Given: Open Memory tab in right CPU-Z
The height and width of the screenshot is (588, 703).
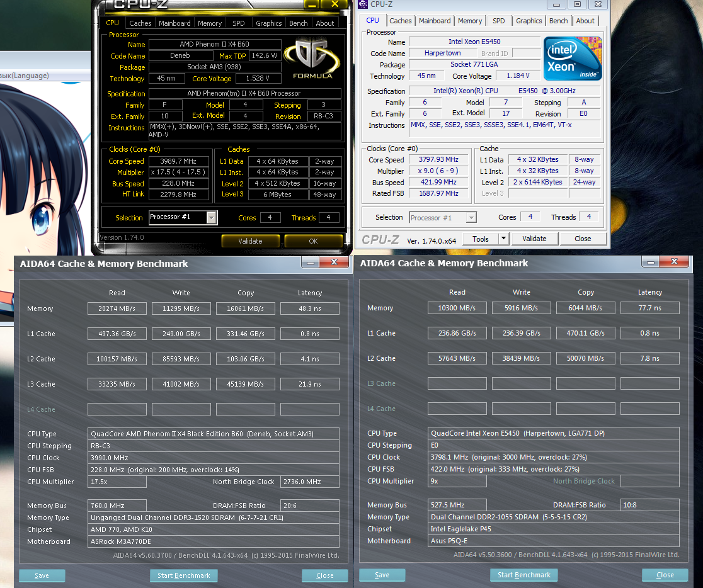Looking at the screenshot, I should pyautogui.click(x=470, y=21).
